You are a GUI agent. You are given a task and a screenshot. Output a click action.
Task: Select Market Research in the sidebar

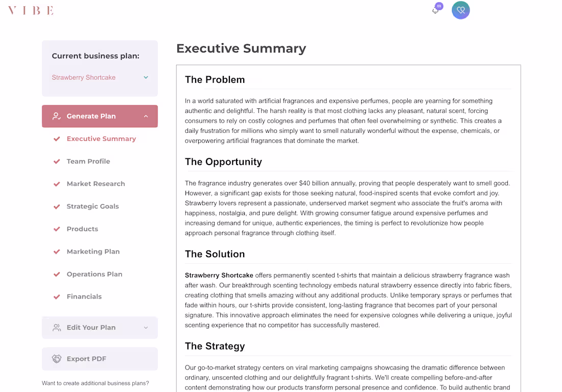tap(96, 184)
